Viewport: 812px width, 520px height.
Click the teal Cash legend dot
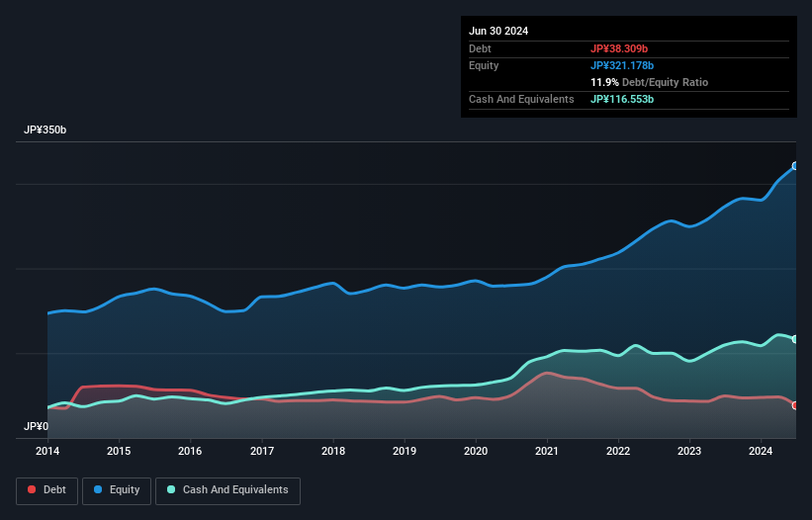tap(171, 490)
